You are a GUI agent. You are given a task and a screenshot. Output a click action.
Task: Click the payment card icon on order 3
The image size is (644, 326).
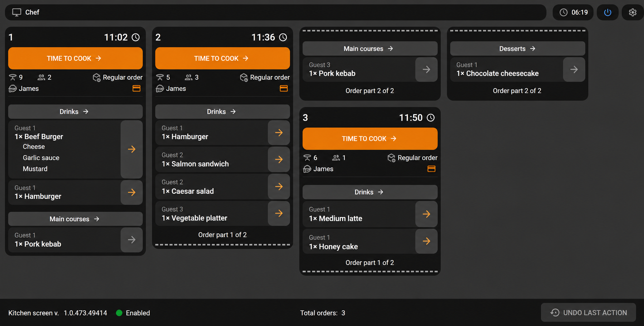(431, 169)
